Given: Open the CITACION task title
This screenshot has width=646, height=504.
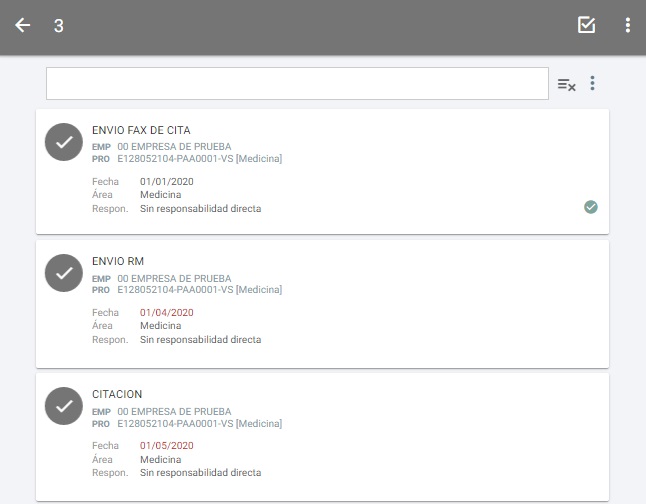Looking at the screenshot, I should click(117, 395).
